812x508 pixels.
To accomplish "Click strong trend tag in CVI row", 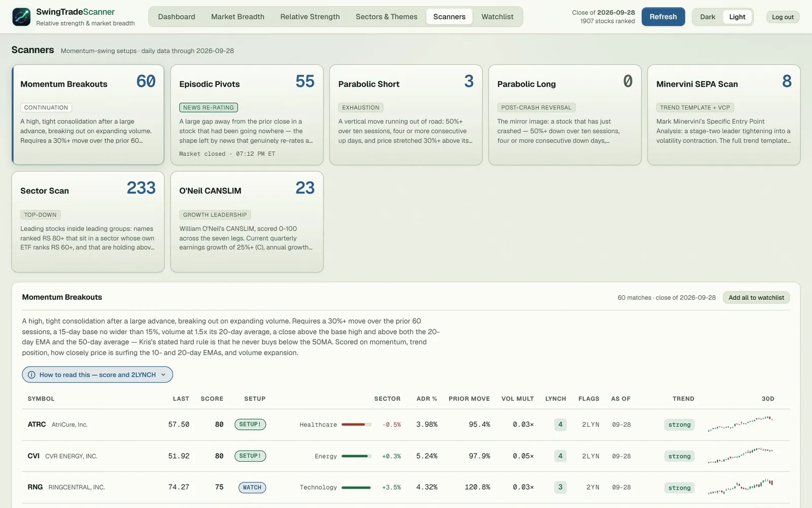I will tap(679, 456).
